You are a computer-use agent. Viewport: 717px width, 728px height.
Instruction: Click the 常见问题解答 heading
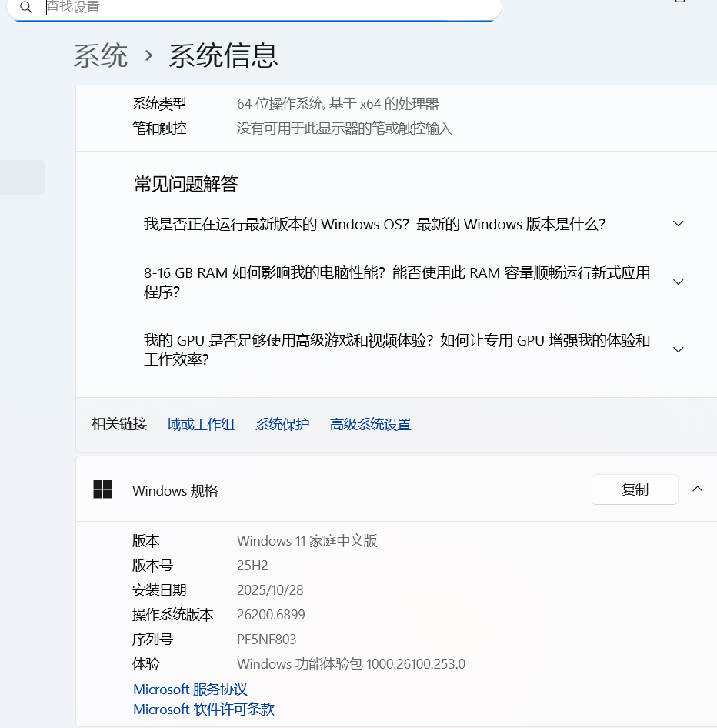[186, 184]
